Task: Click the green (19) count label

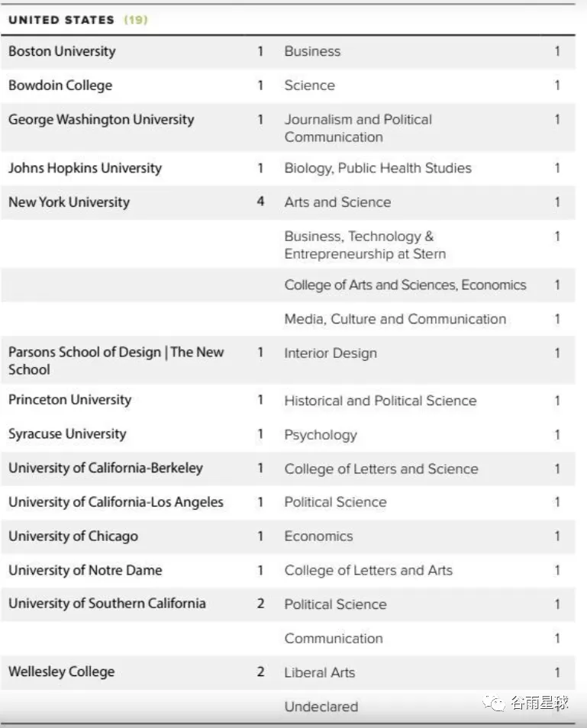Action: (136, 20)
